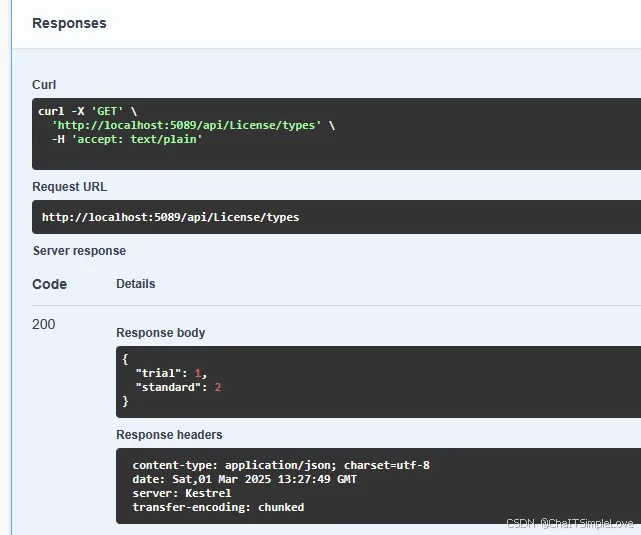Click the accept: text/plain header line

(127, 139)
